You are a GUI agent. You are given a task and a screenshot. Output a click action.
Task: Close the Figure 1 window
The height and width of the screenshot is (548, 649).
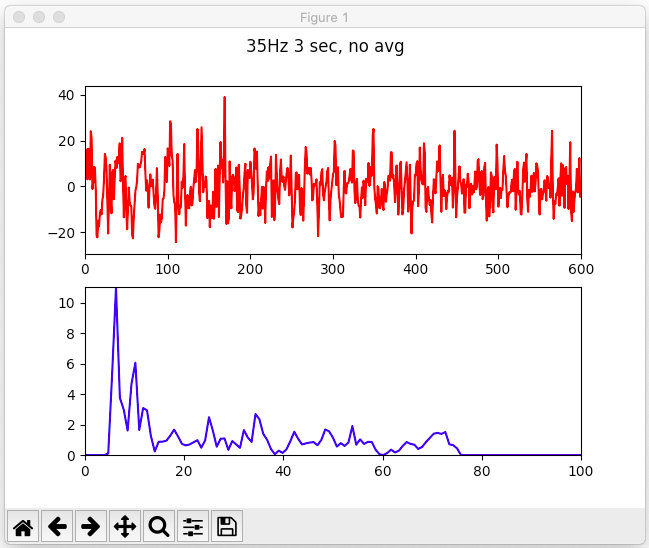(19, 17)
